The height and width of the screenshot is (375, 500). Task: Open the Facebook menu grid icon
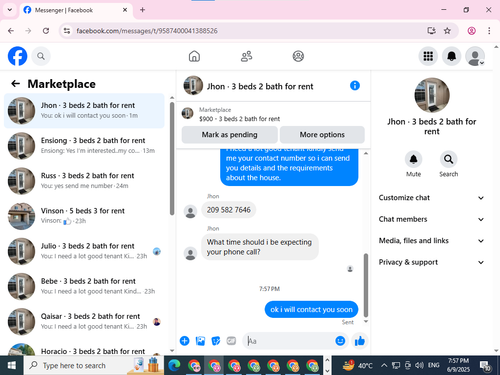coord(428,56)
